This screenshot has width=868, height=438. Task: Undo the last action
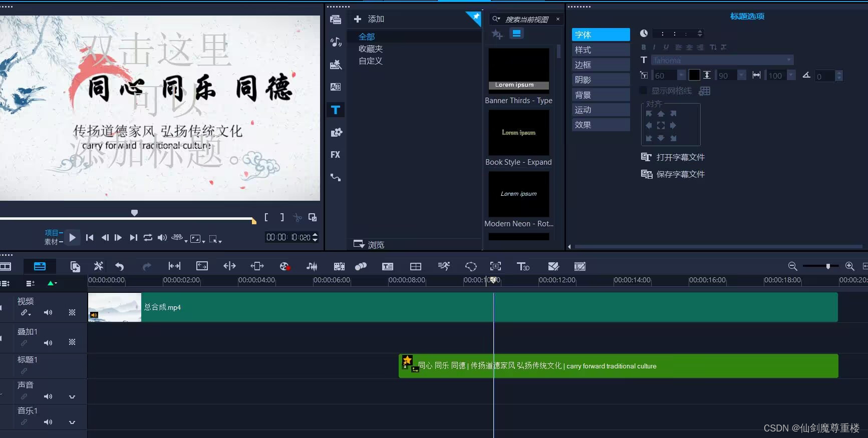tap(119, 266)
